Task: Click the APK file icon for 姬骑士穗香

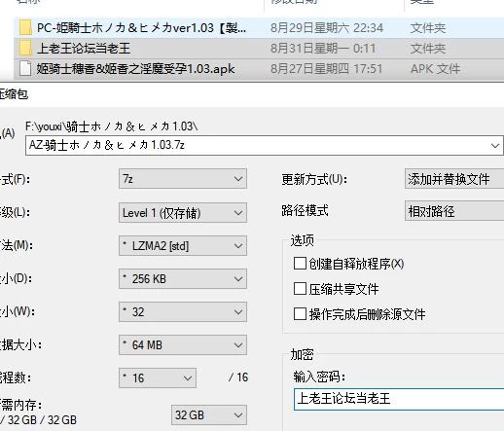Action: [25, 68]
